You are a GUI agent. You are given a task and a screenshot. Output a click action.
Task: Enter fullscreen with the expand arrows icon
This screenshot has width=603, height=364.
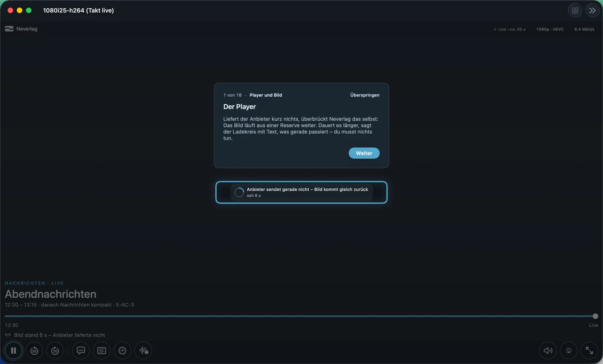point(589,350)
